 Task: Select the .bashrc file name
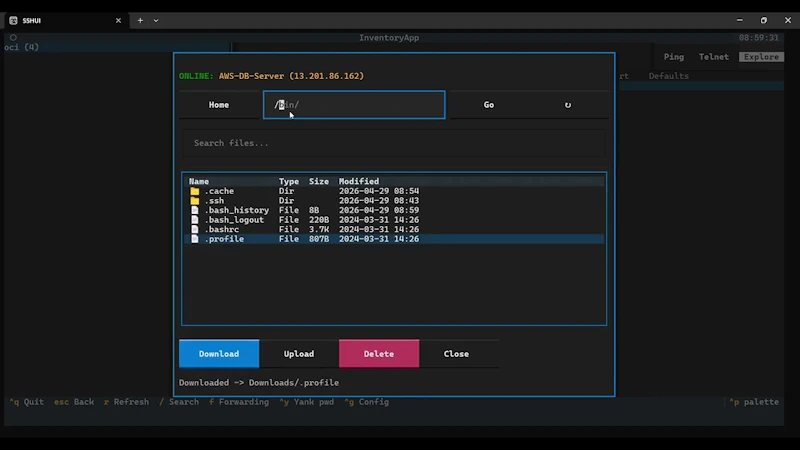click(x=222, y=230)
